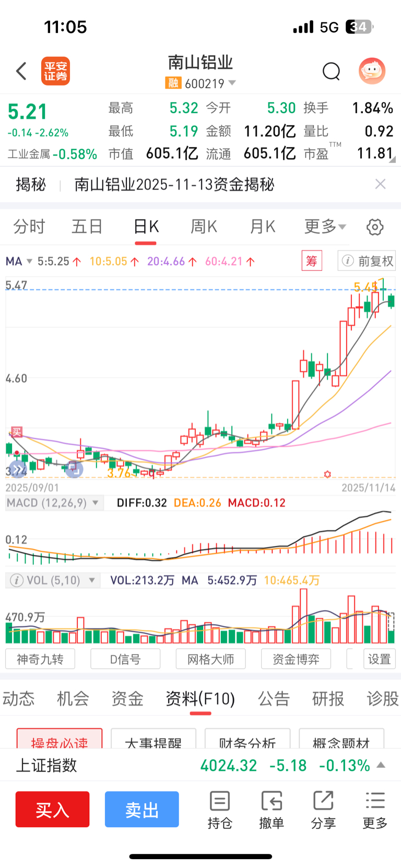Switch to 动态 section tab
The width and height of the screenshot is (401, 868).
click(x=18, y=698)
